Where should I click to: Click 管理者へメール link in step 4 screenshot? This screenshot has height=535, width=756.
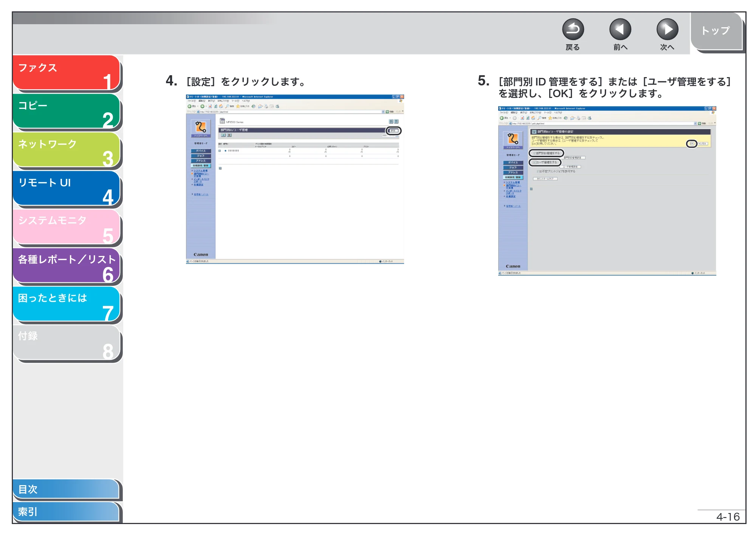tap(201, 194)
